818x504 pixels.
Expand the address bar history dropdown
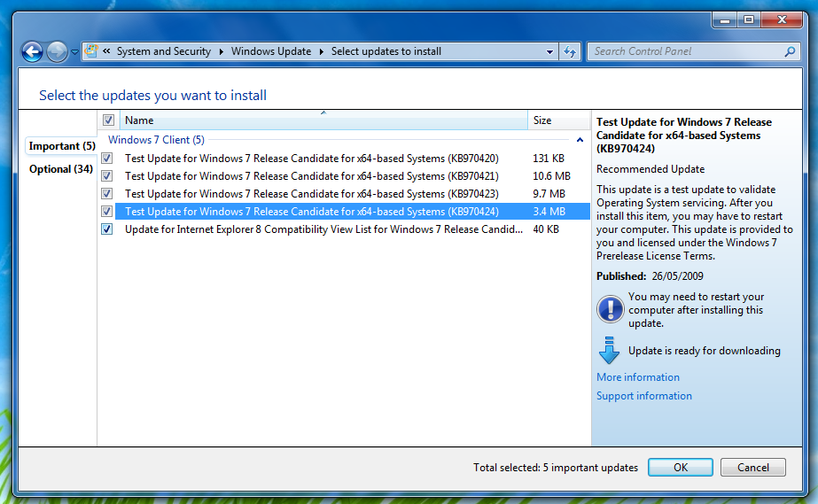coord(549,51)
